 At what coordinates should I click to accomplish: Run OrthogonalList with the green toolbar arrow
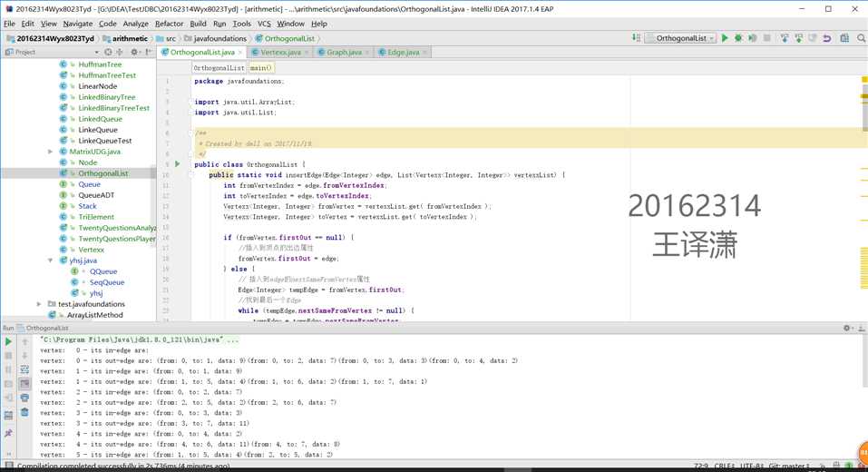[x=725, y=38]
